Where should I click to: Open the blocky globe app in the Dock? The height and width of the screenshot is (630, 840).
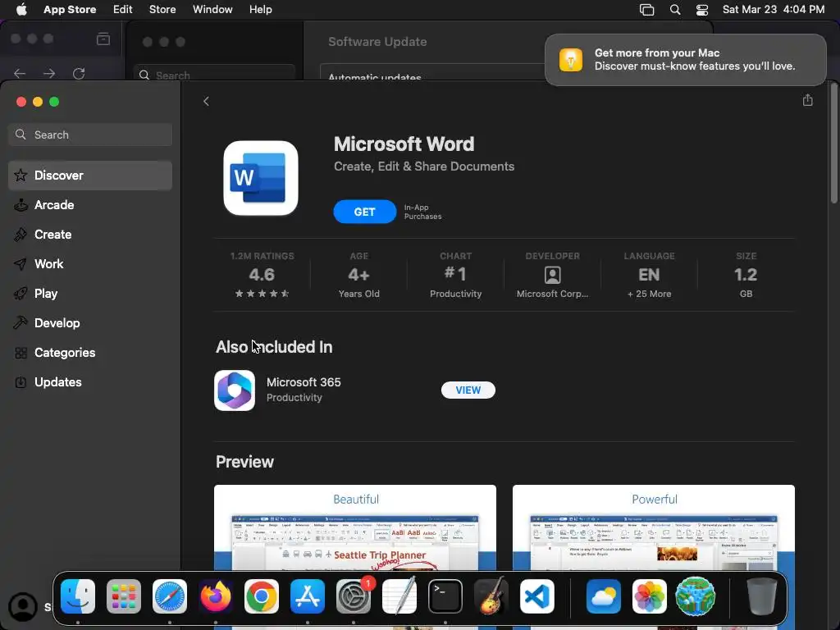click(696, 596)
